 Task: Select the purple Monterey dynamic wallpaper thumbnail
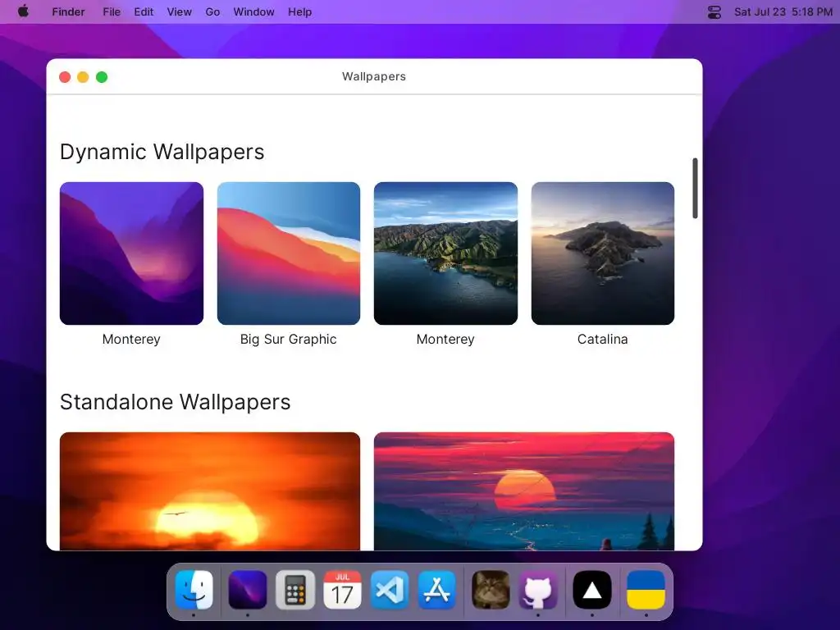pyautogui.click(x=131, y=253)
